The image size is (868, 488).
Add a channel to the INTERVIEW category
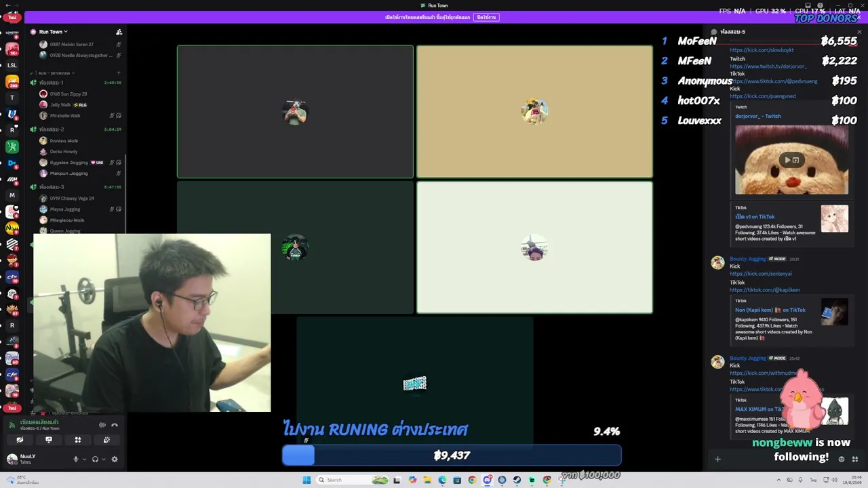(x=119, y=73)
